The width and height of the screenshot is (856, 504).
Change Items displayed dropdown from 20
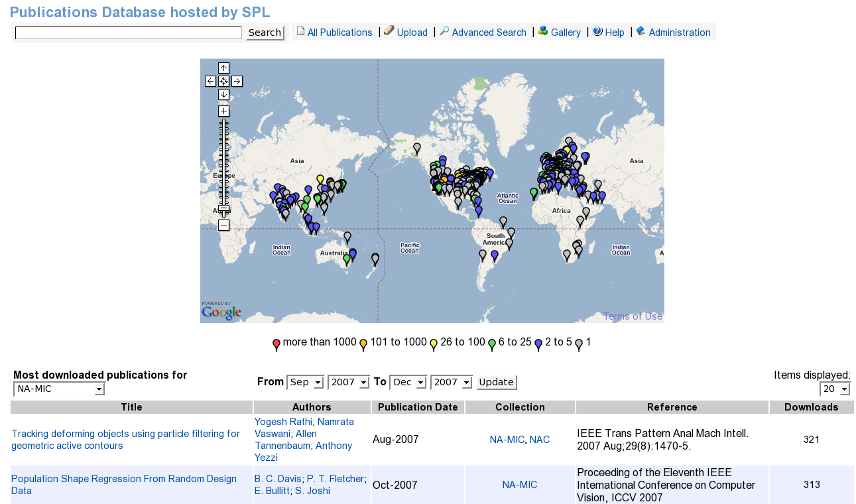(835, 389)
